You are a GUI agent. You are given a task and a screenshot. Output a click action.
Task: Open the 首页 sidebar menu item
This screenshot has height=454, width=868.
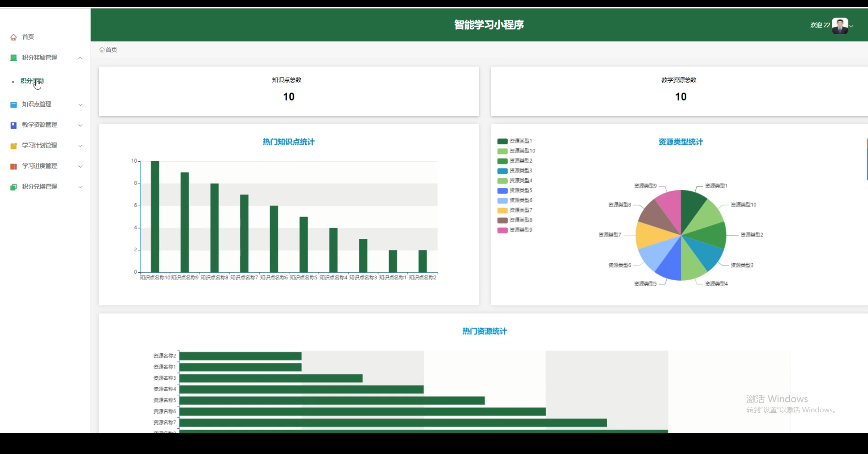point(28,37)
